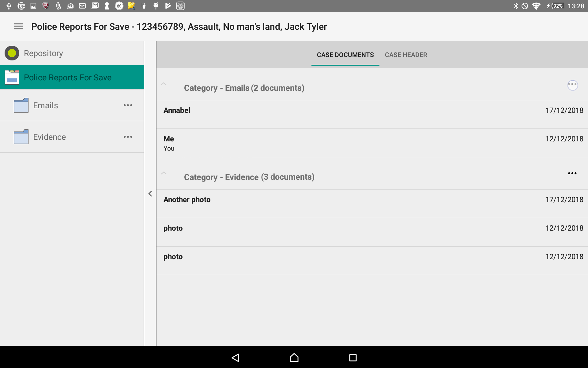Collapse the left folder panel
The width and height of the screenshot is (588, 368).
150,194
